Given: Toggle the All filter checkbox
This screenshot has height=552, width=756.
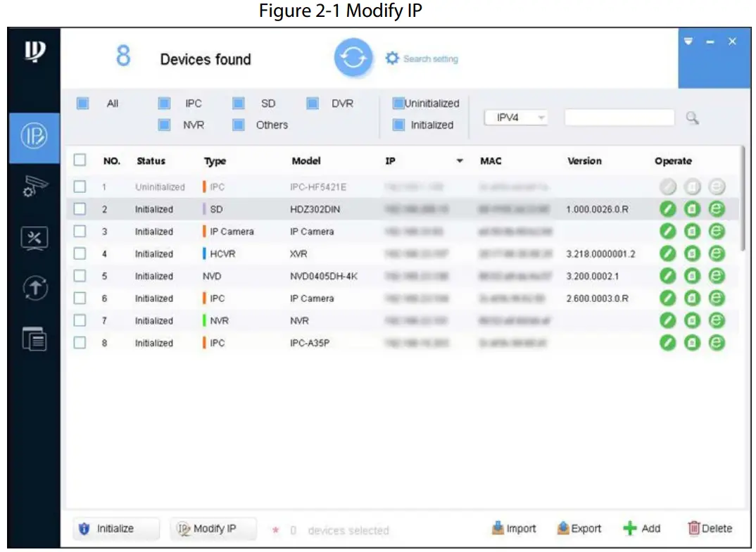Looking at the screenshot, I should click(83, 103).
